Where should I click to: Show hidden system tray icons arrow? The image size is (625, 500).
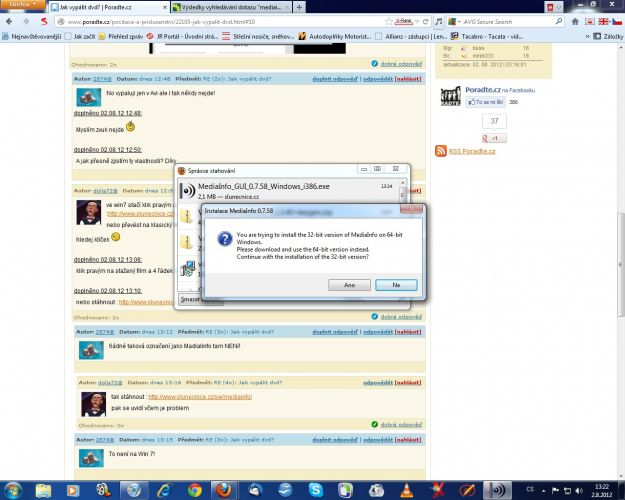point(543,490)
